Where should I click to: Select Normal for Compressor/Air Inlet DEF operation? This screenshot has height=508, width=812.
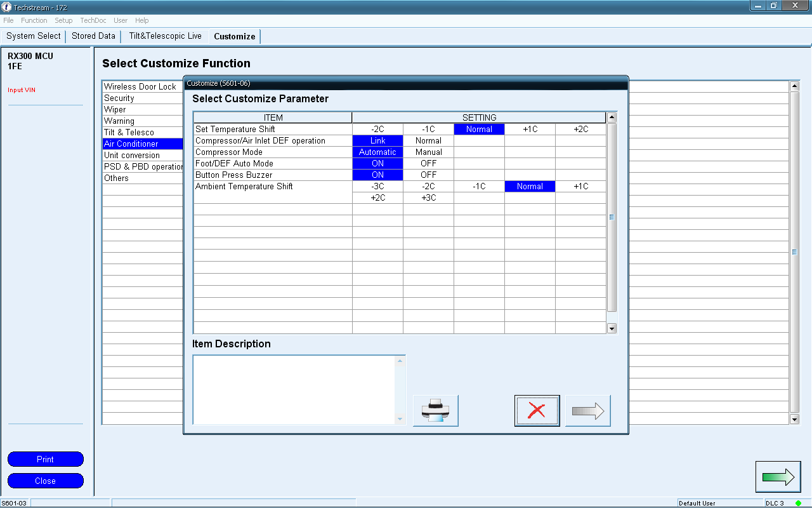428,141
